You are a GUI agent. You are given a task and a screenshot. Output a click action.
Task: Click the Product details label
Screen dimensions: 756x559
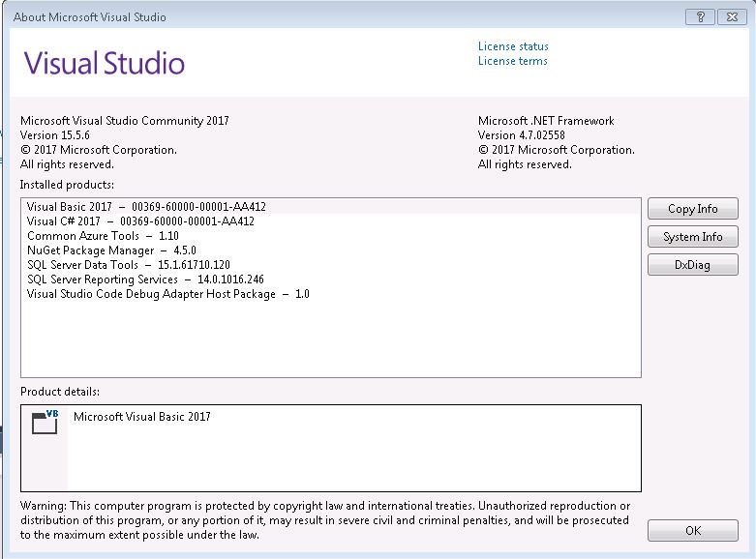pyautogui.click(x=60, y=392)
